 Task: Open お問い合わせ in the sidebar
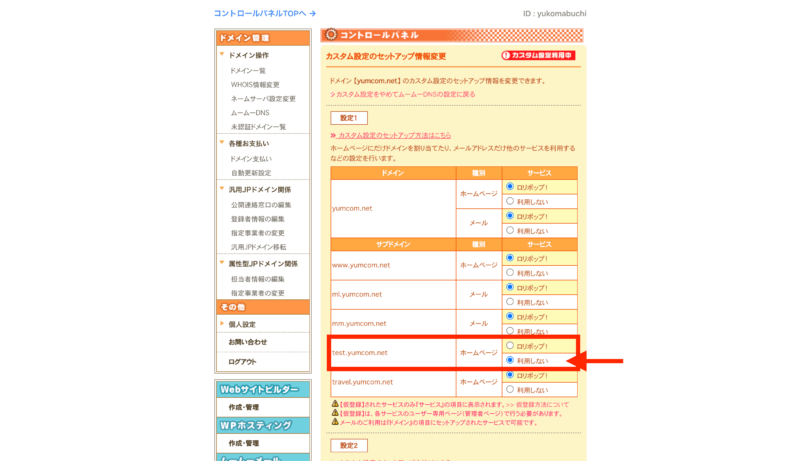pos(247,342)
